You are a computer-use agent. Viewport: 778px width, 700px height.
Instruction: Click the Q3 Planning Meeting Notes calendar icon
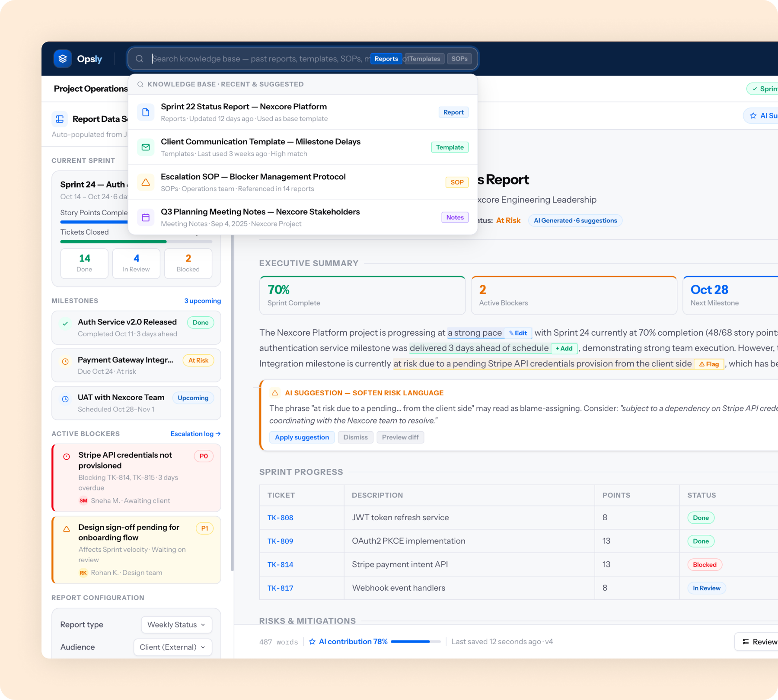tap(146, 217)
